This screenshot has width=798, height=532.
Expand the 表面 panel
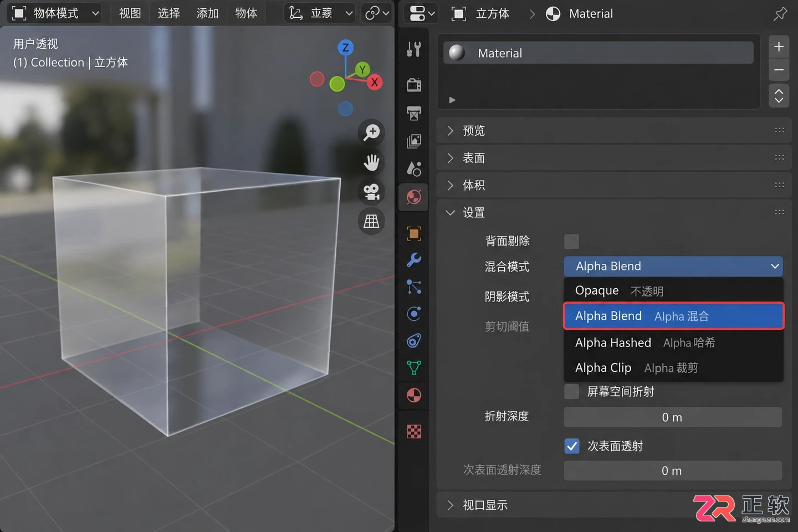(x=614, y=158)
